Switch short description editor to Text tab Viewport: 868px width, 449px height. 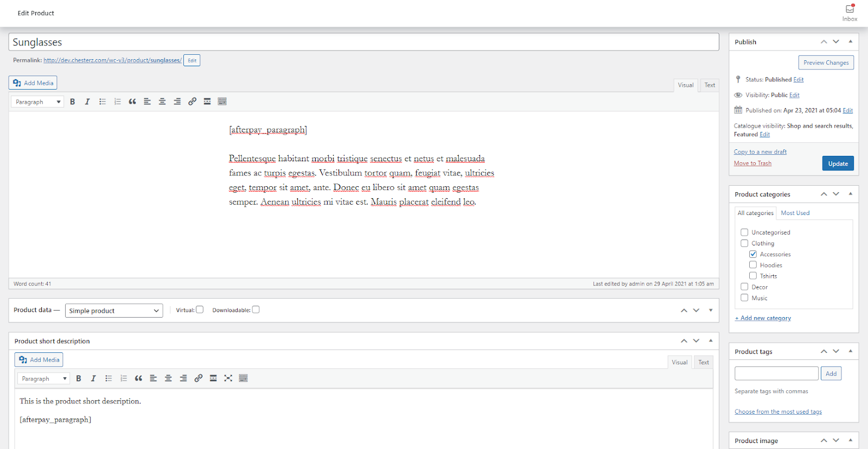[x=704, y=362]
